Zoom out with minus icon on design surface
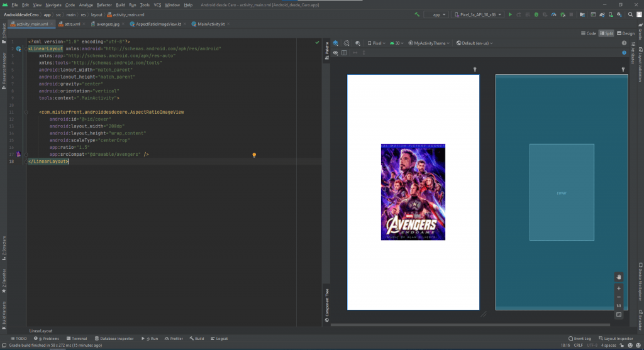The width and height of the screenshot is (644, 350). pyautogui.click(x=619, y=297)
